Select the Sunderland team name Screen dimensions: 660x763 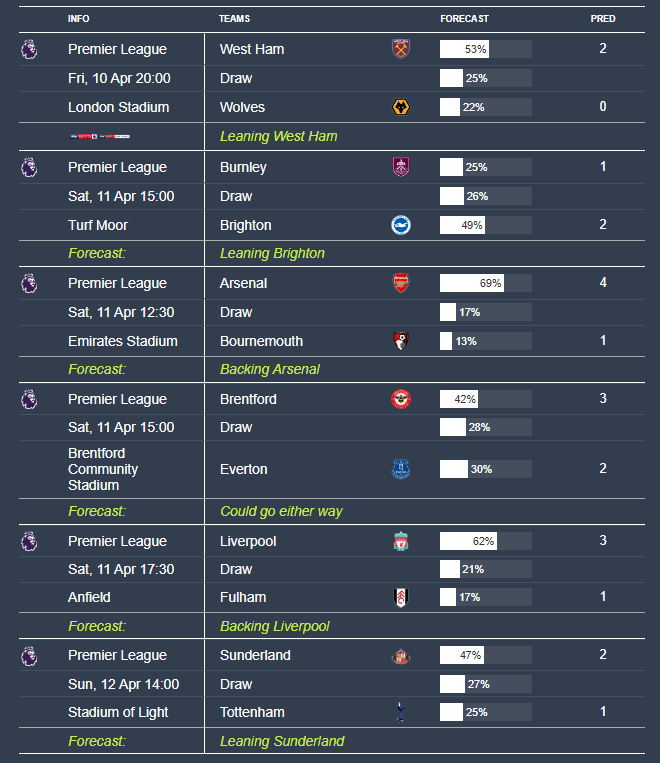pos(255,655)
